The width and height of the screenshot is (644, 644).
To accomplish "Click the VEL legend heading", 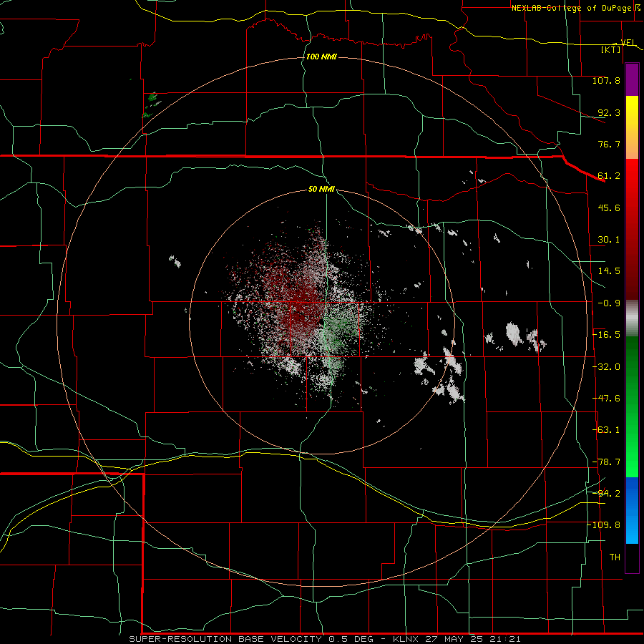I will 628,42.
